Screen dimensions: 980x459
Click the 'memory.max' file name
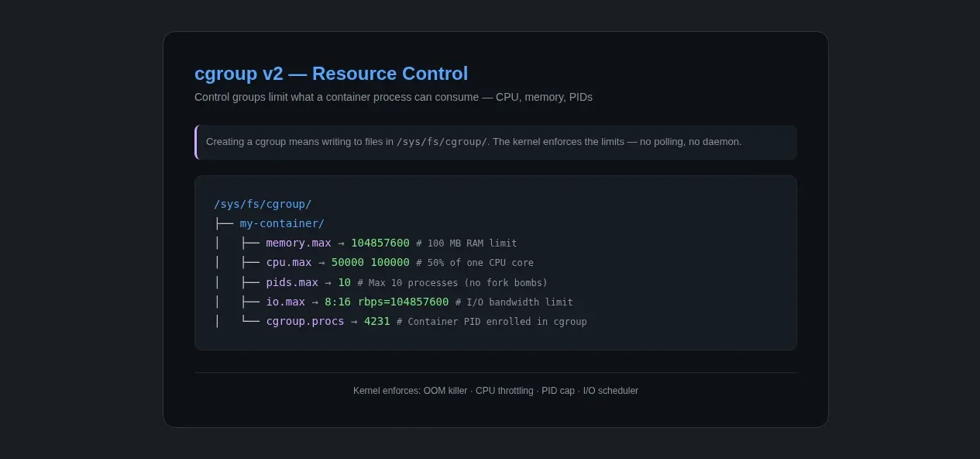pyautogui.click(x=298, y=243)
